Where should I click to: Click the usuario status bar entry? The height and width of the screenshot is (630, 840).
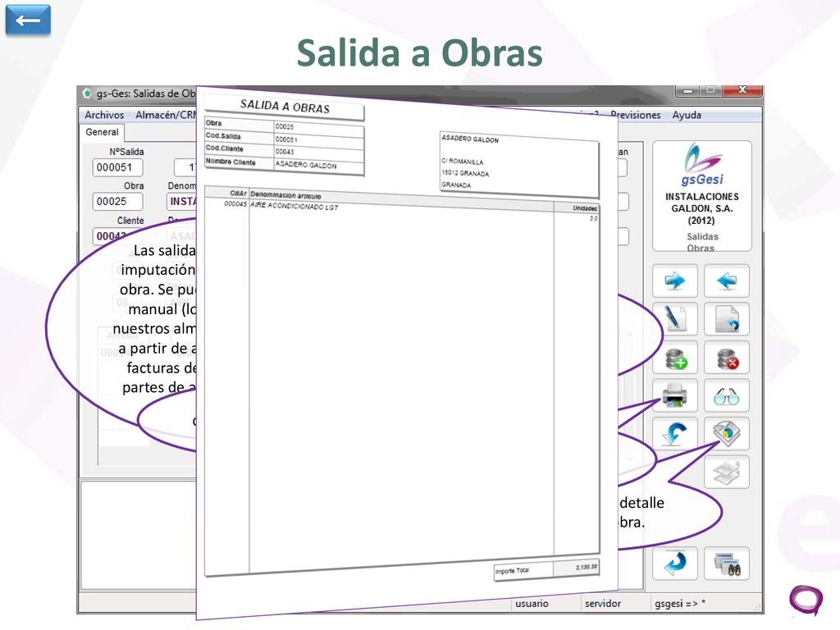point(532,603)
